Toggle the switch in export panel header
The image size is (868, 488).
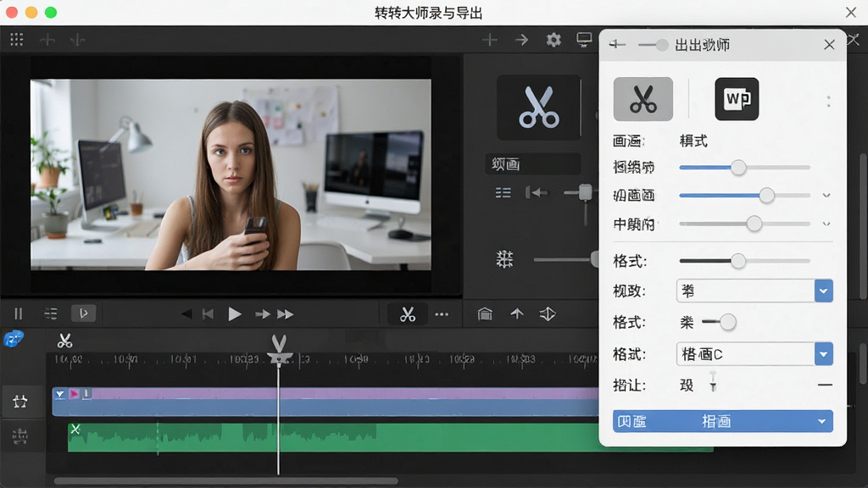pos(654,45)
